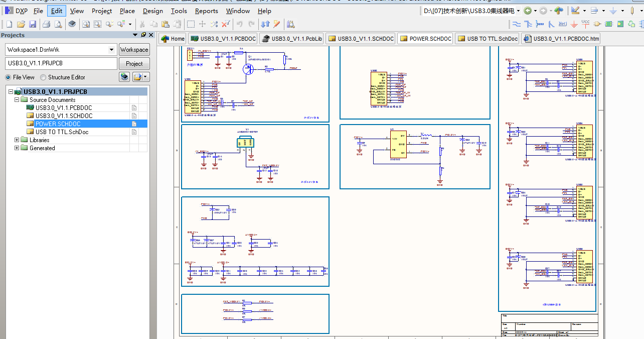
Task: Click the Cut scissors icon
Action: [142, 24]
